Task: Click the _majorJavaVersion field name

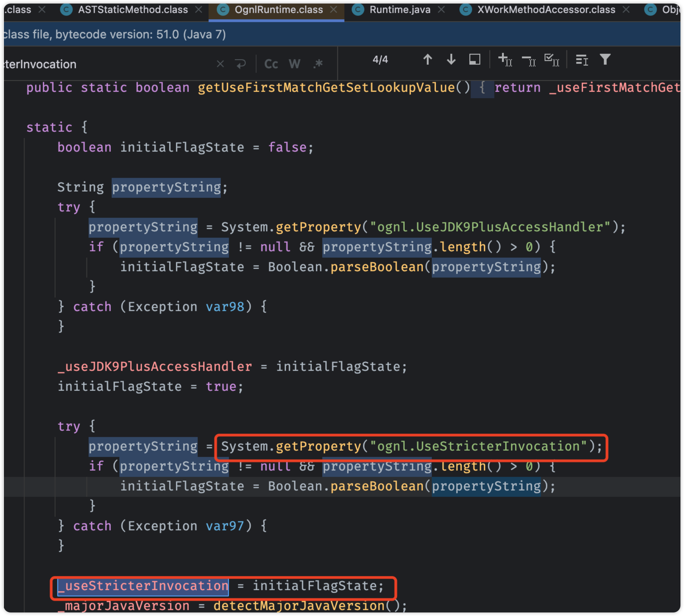Action: [124, 606]
